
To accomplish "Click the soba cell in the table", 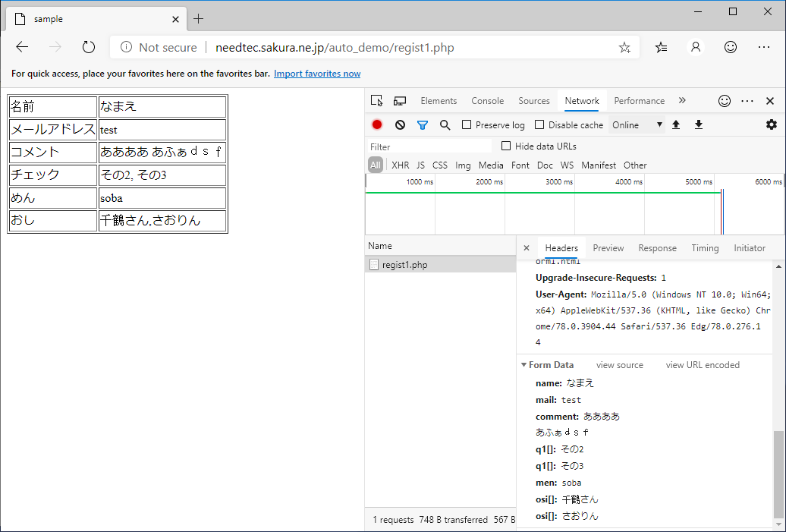I will tap(162, 198).
